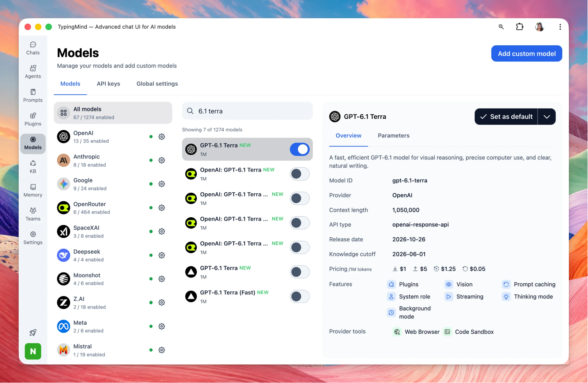
Task: Open the Global settings tab
Action: pos(157,84)
